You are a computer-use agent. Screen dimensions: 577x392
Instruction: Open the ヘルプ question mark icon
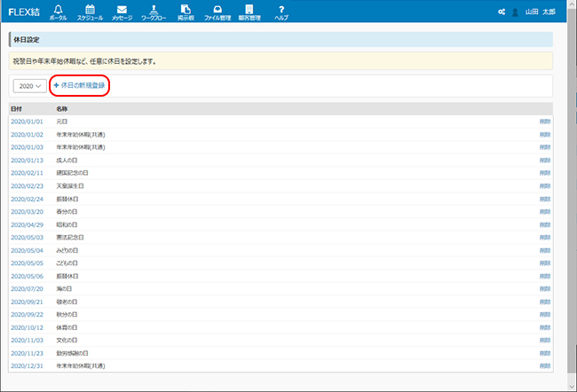(x=281, y=12)
